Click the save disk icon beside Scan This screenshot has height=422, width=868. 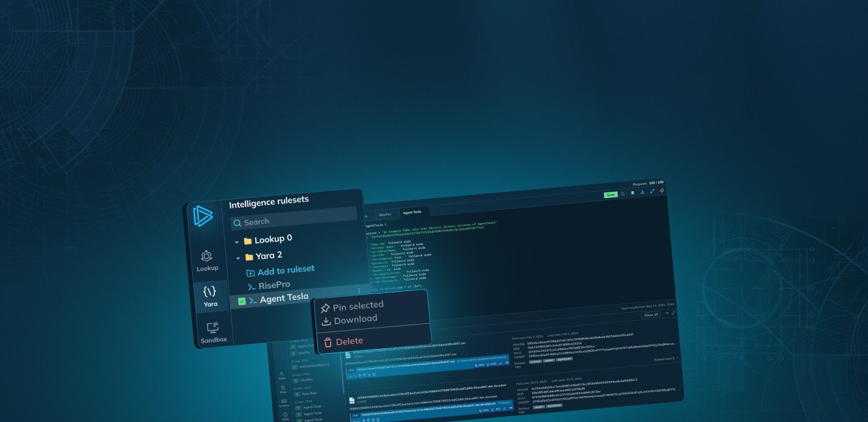[622, 194]
